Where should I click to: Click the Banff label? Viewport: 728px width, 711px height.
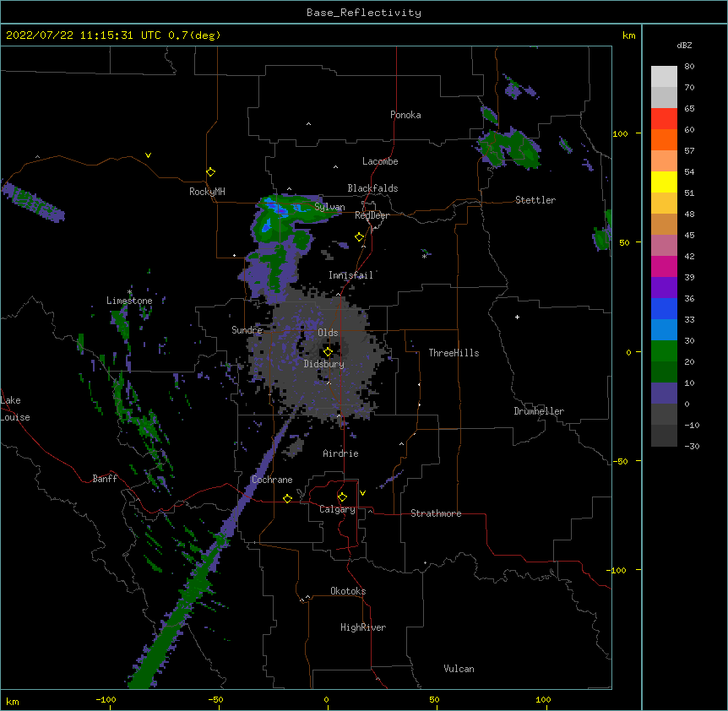105,479
